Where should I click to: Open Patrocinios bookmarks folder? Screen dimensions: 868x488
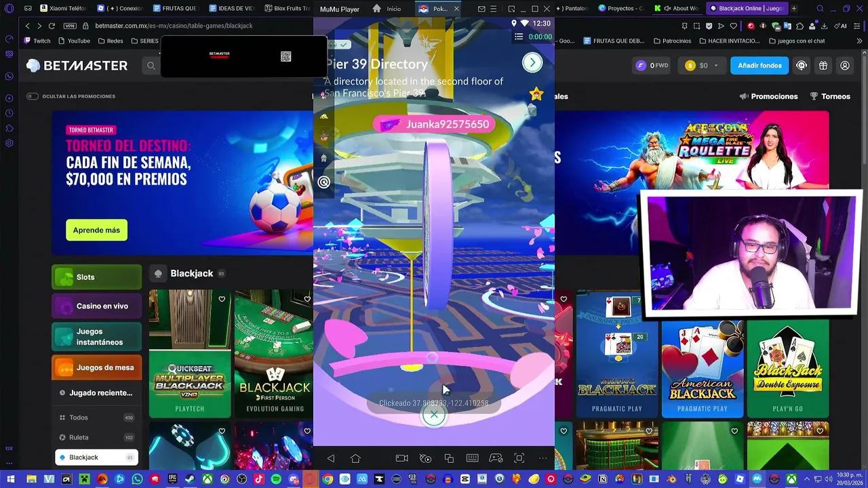671,41
